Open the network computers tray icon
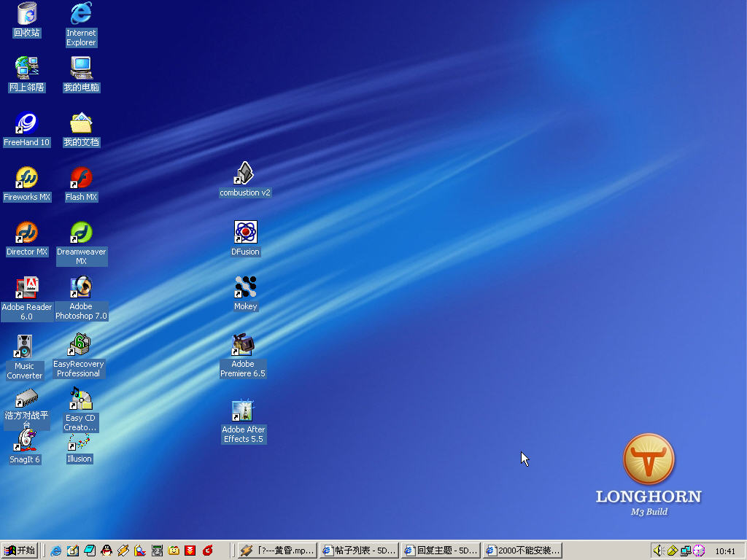Viewport: 747px width, 560px height. pos(686,551)
